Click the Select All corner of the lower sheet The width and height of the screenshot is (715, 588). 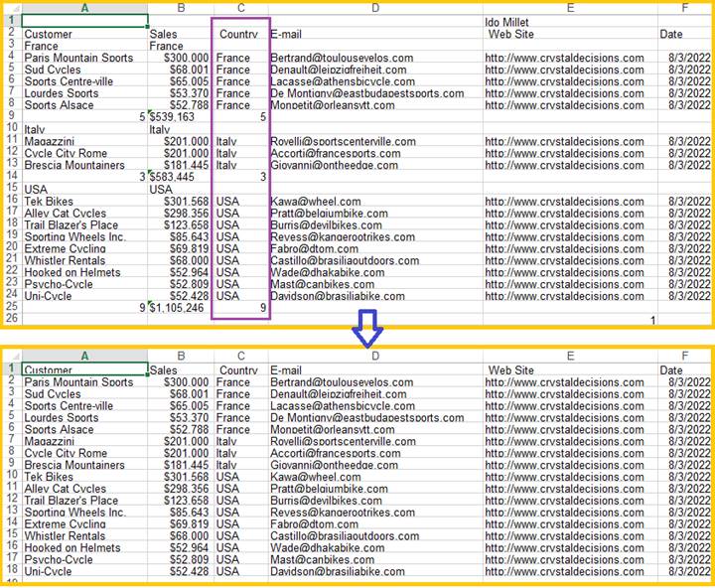pos(12,356)
